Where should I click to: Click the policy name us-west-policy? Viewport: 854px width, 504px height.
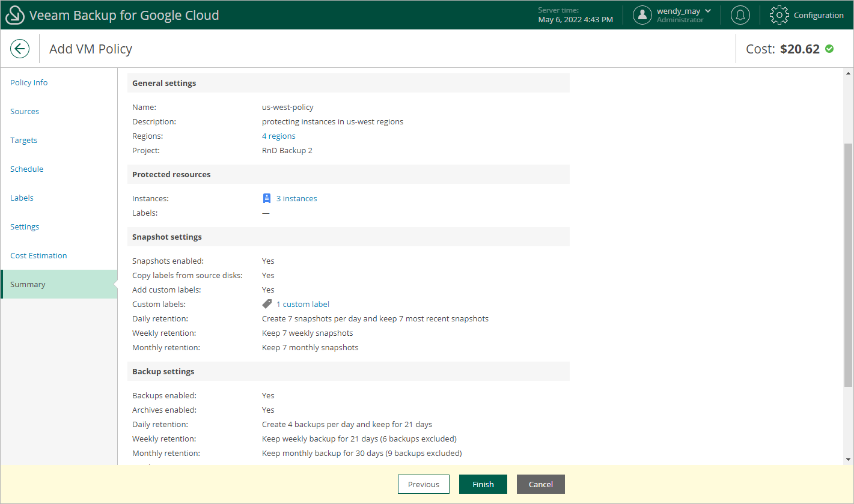[x=288, y=107]
